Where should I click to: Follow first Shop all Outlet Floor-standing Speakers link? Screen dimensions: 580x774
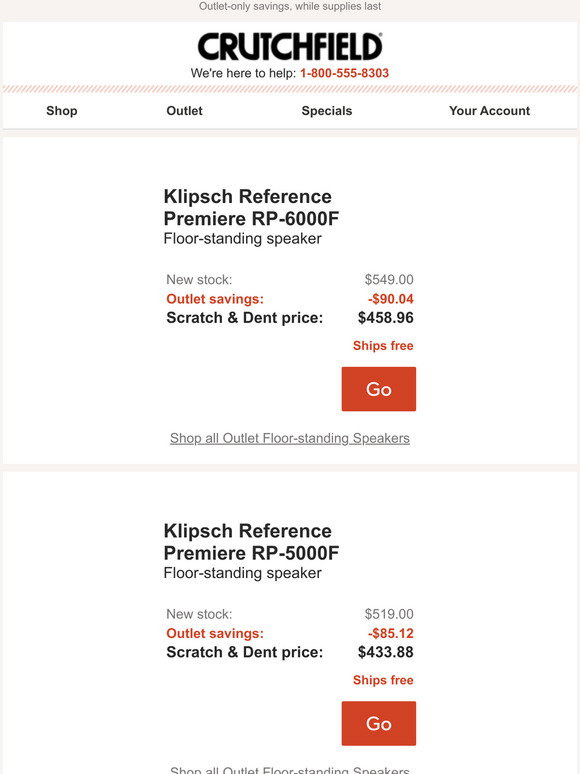point(290,438)
